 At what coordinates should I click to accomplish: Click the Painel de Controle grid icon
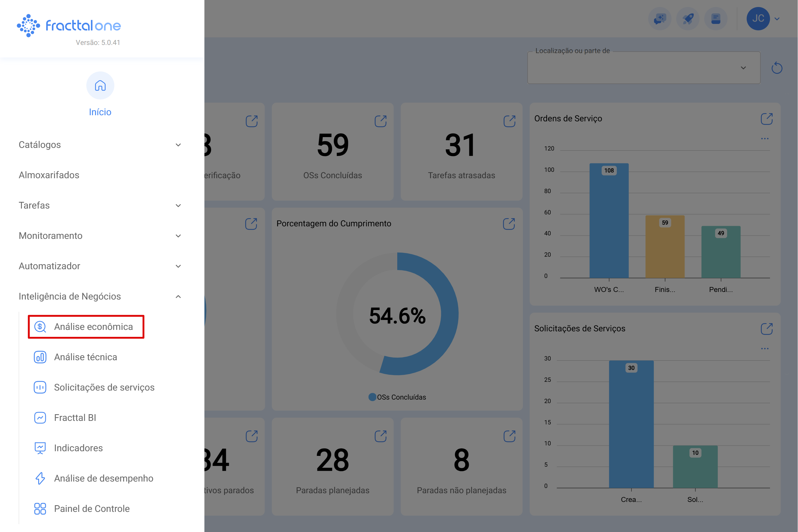click(x=40, y=509)
